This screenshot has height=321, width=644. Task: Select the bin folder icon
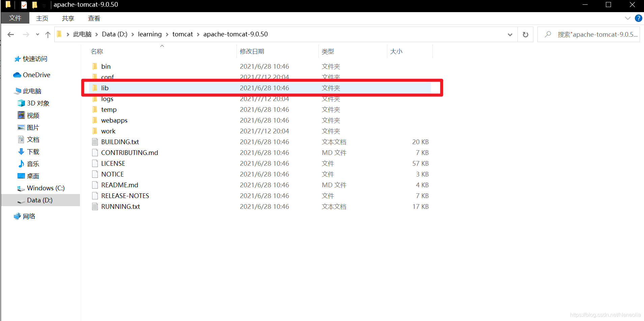95,66
